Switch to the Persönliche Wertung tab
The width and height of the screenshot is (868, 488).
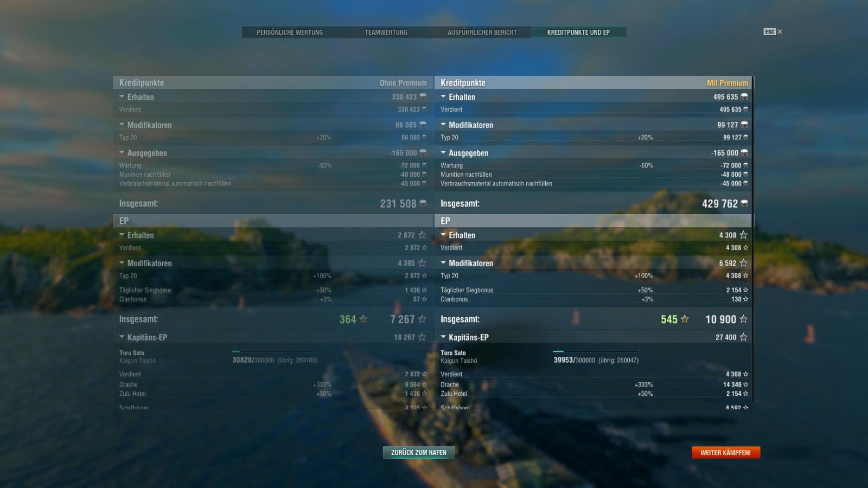click(290, 33)
